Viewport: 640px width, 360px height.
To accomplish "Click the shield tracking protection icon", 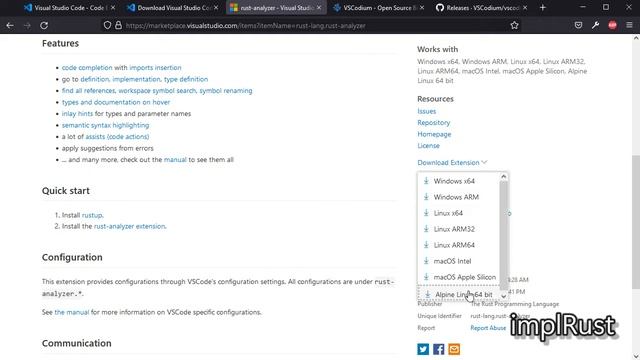I will 107,25.
